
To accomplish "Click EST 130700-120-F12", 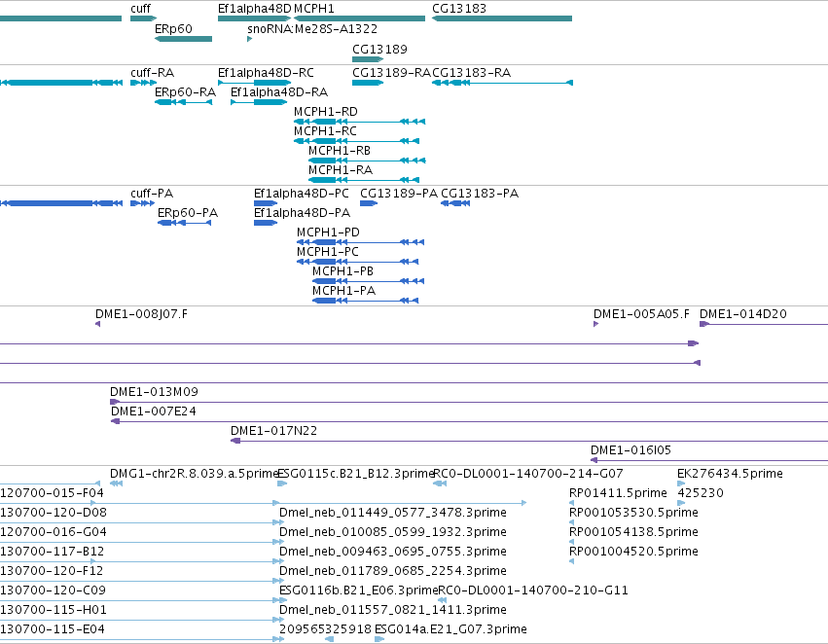I will pyautogui.click(x=52, y=571).
